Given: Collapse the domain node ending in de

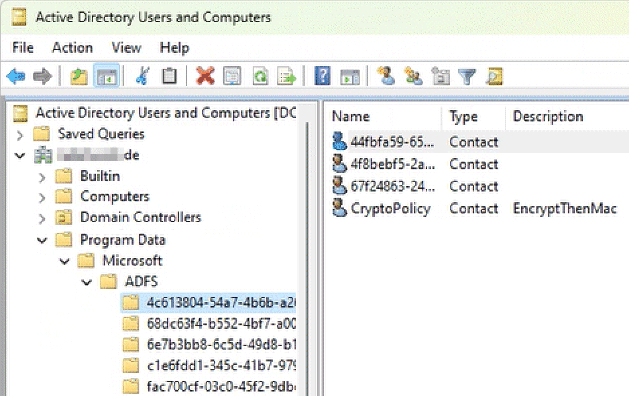Looking at the screenshot, I should 20,155.
